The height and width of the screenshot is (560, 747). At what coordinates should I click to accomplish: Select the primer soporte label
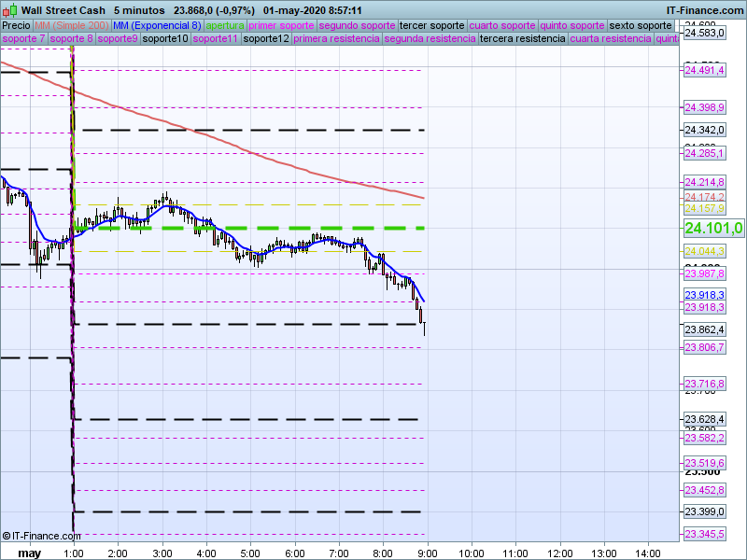point(282,25)
